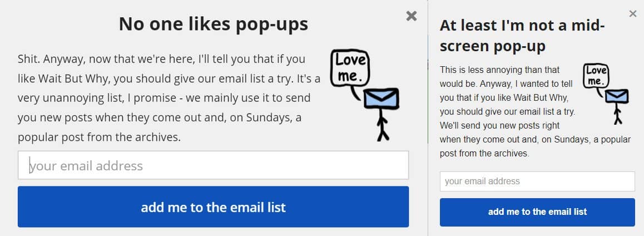Click the "No one likes pop-ups" heading
This screenshot has width=644, height=236.
pyautogui.click(x=213, y=24)
